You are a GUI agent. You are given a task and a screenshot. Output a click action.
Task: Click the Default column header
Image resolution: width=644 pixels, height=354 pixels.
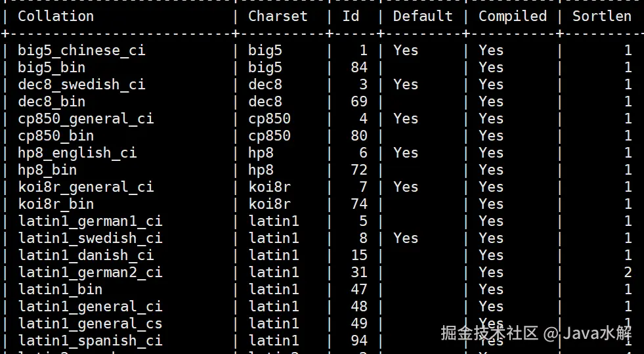point(423,16)
